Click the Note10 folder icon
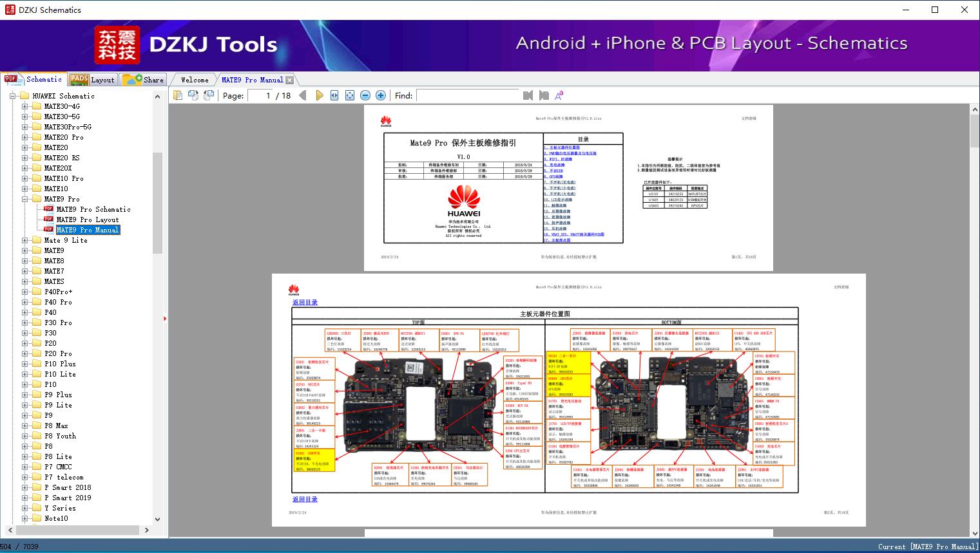 [37, 518]
